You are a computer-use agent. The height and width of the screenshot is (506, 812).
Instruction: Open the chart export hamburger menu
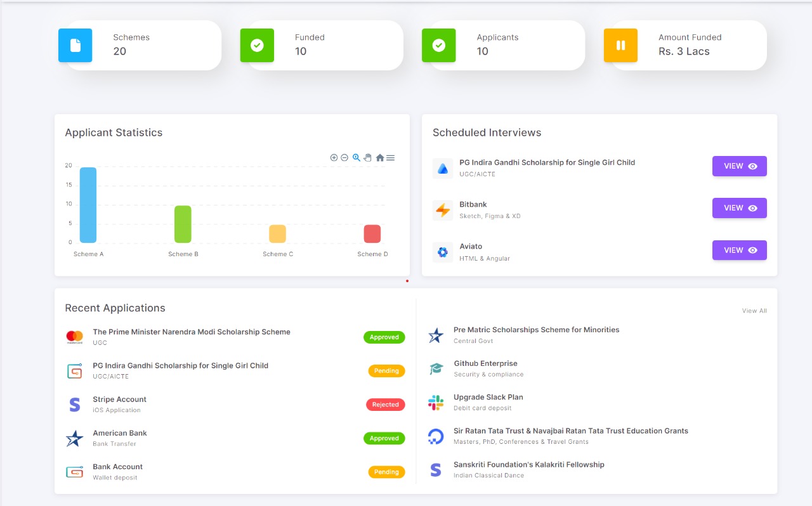pos(391,157)
